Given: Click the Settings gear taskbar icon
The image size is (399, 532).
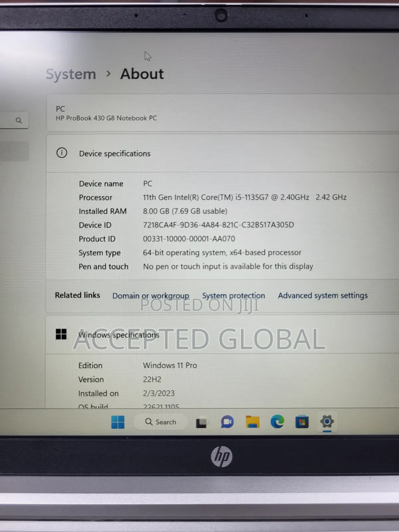Looking at the screenshot, I should [x=327, y=422].
